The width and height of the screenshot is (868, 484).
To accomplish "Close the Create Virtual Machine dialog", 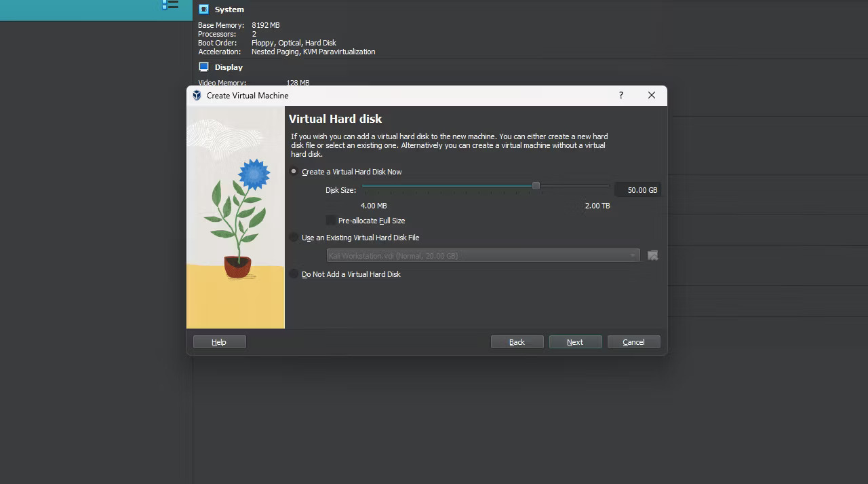I will click(651, 95).
